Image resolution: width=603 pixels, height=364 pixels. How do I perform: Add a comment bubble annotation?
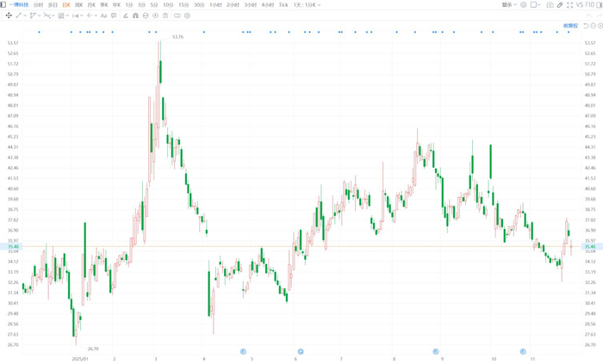pyautogui.click(x=114, y=15)
